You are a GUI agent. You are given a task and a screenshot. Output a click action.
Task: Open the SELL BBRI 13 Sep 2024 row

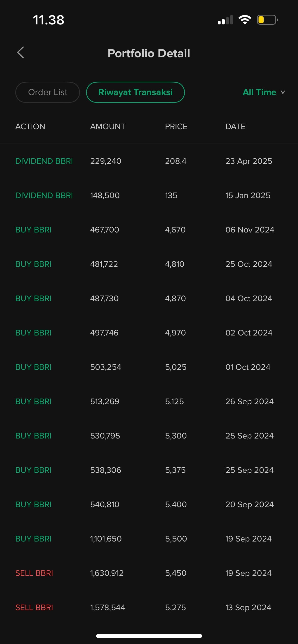click(x=149, y=607)
